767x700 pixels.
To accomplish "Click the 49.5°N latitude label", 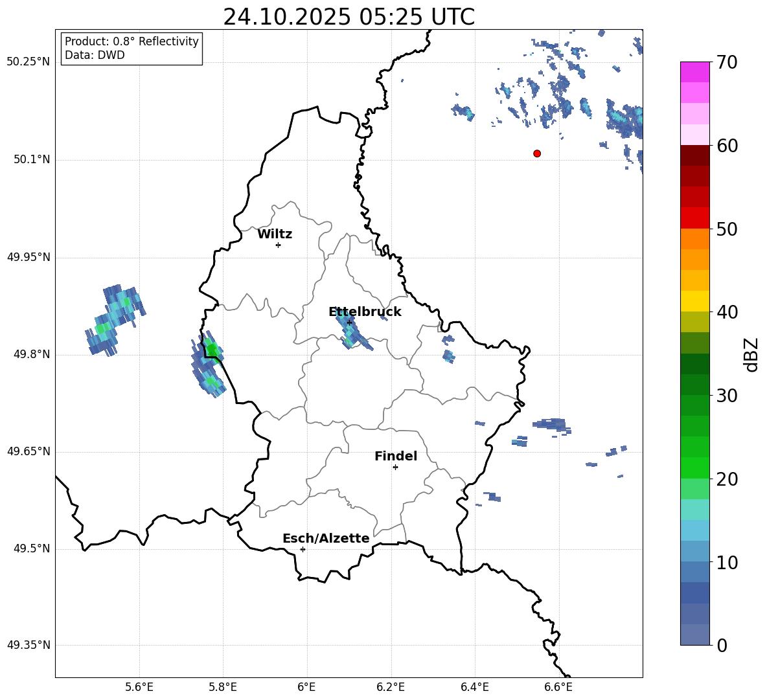I will [x=32, y=548].
